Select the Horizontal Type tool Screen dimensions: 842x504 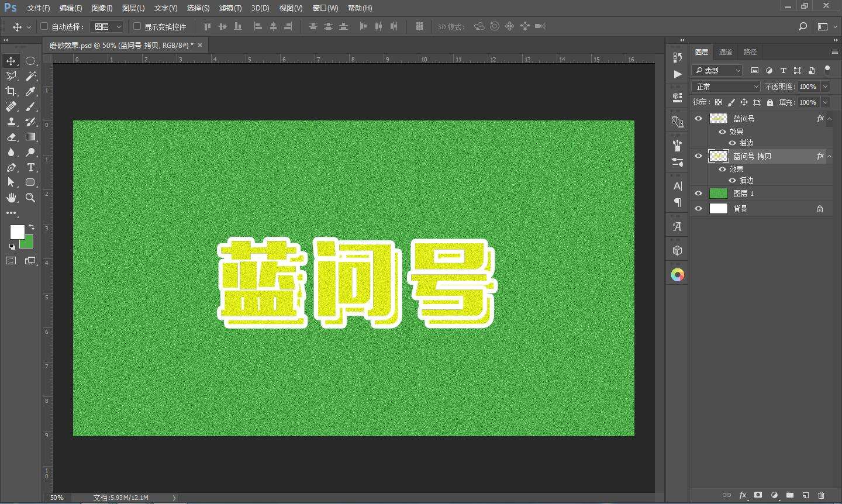[x=30, y=167]
